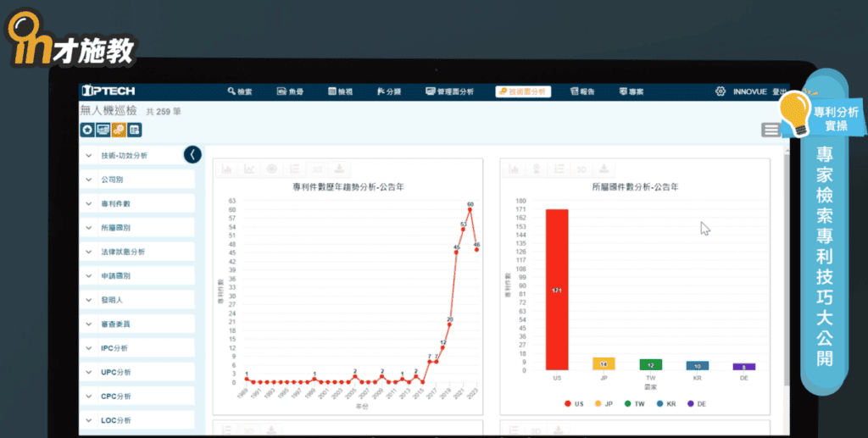Download the patent trend chart
The width and height of the screenshot is (868, 438).
[340, 169]
